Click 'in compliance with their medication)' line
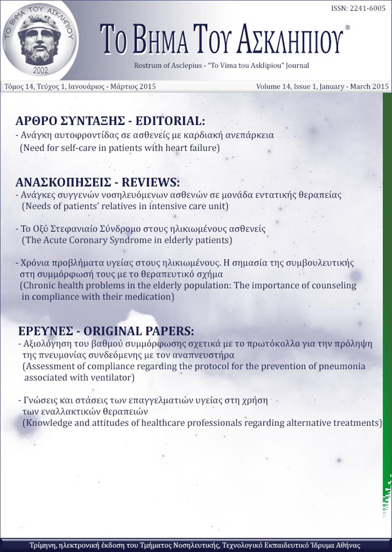The height and width of the screenshot is (552, 392). [x=98, y=297]
